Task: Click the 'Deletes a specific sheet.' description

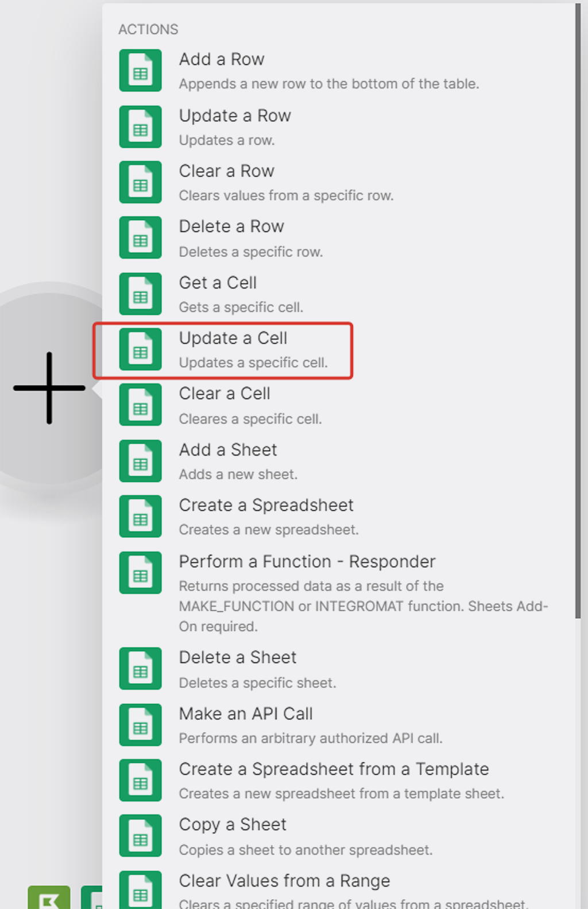Action: click(257, 683)
